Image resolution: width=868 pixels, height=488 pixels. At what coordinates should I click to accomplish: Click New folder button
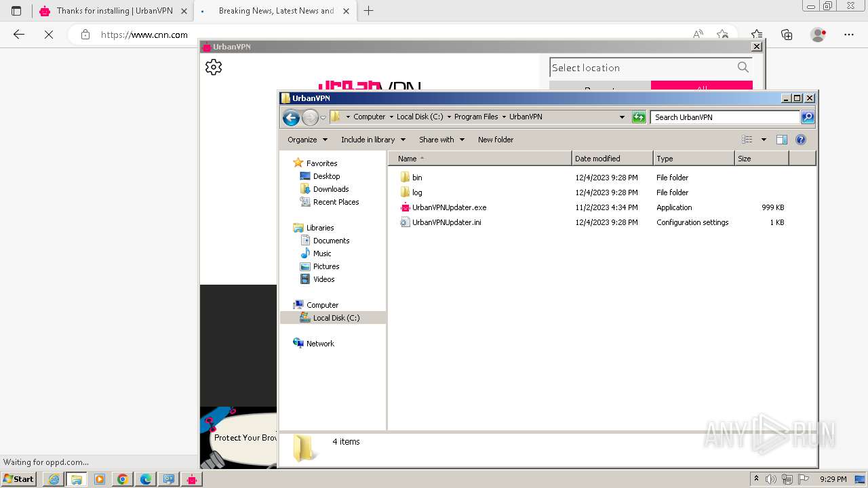496,140
